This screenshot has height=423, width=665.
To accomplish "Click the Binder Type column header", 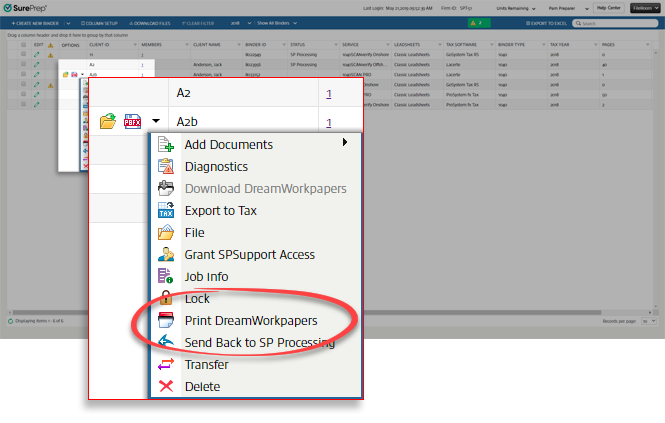I will click(511, 45).
